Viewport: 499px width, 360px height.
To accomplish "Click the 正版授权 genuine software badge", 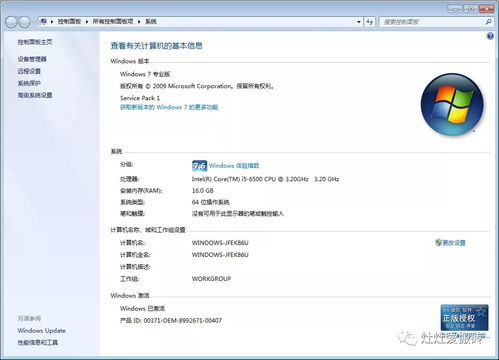I will click(464, 317).
